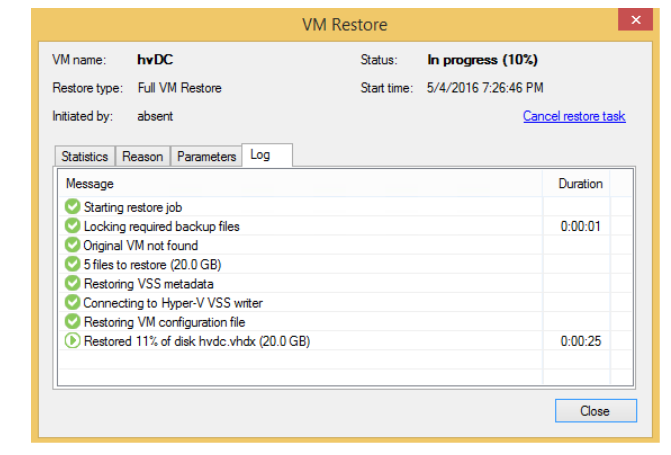This screenshot has width=671, height=455.
Task: Click check icon beside Restoring VM configuration file
Action: (72, 322)
